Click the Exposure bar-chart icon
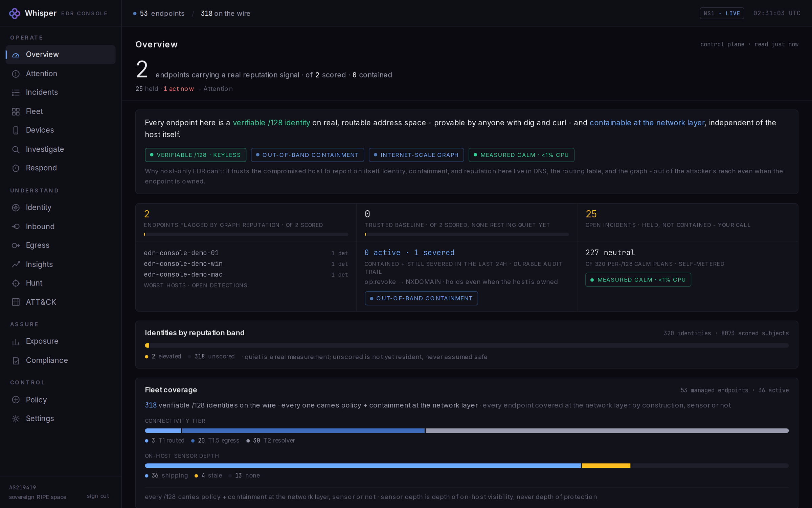 (x=16, y=342)
